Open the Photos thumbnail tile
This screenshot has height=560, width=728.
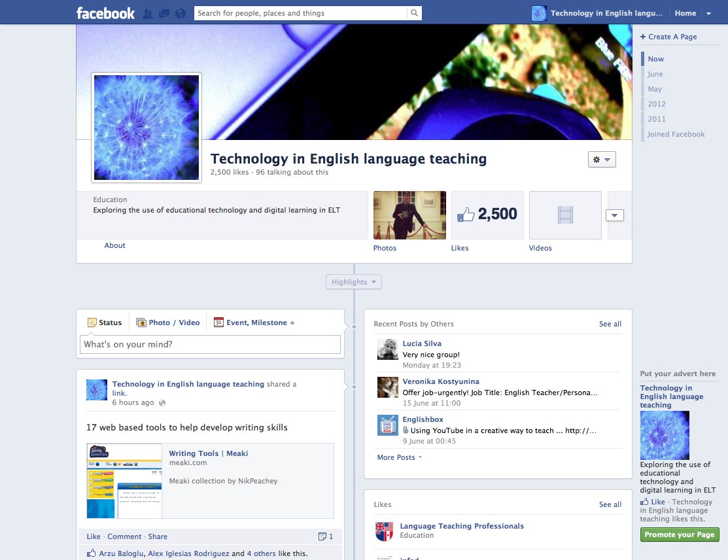click(x=409, y=215)
